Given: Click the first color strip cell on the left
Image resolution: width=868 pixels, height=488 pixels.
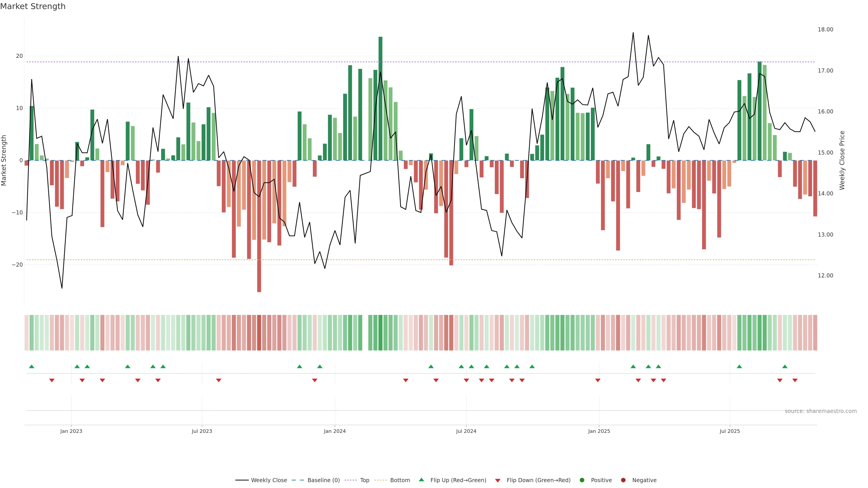Looking at the screenshot, I should pyautogui.click(x=27, y=332).
